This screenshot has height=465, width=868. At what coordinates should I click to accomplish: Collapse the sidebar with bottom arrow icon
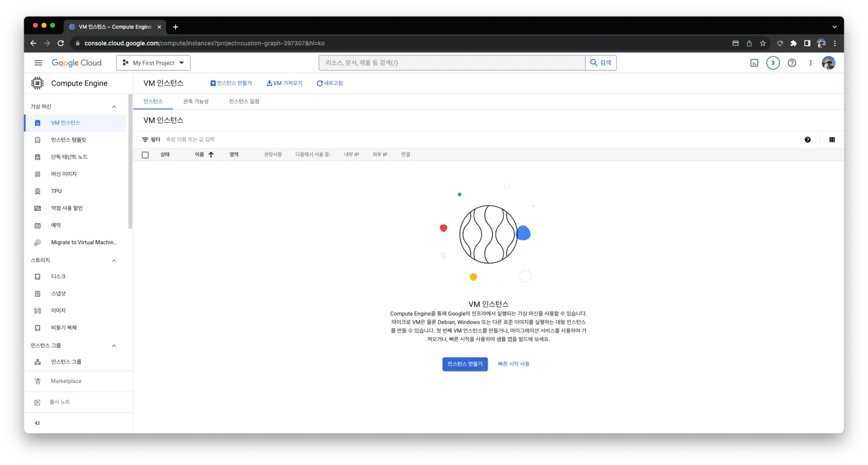point(37,423)
